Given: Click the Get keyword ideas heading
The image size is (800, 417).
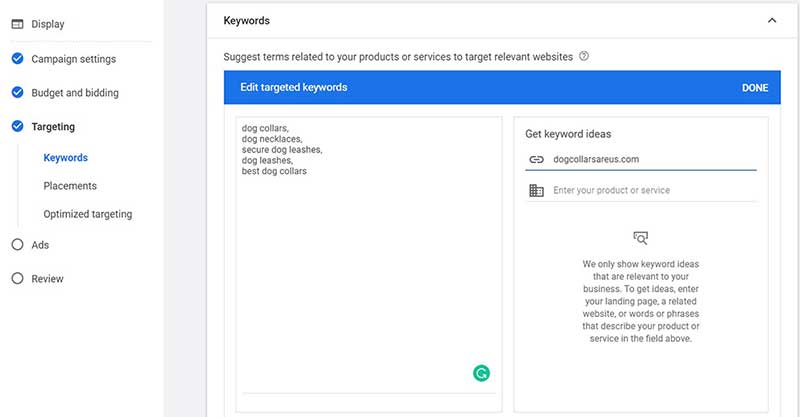Looking at the screenshot, I should tap(568, 134).
